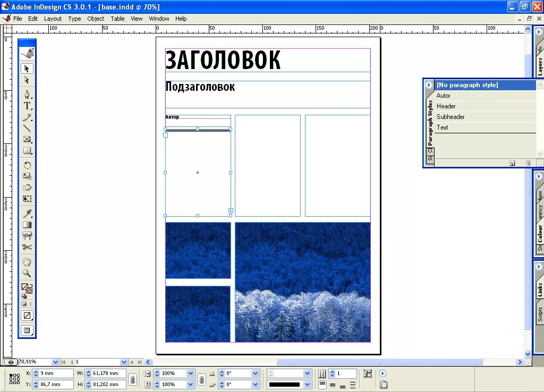Choose the Direct Selection tool
544x392 pixels.
point(27,80)
